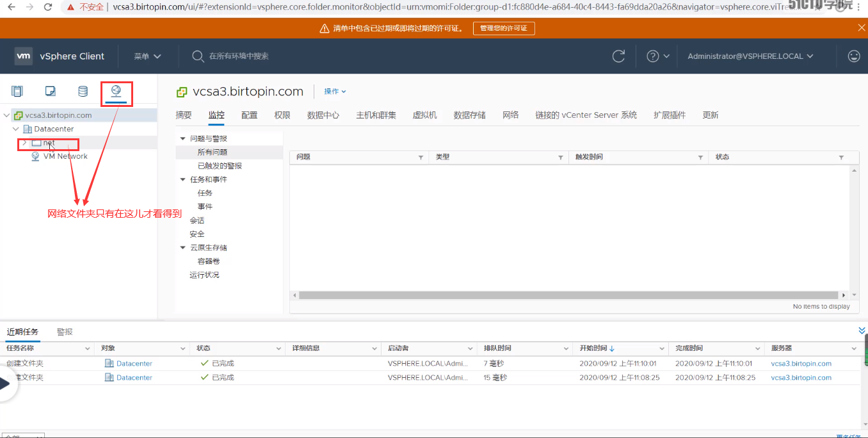Viewport: 868px width, 438px height.
Task: Switch to 数据中心 tab
Action: click(x=323, y=115)
